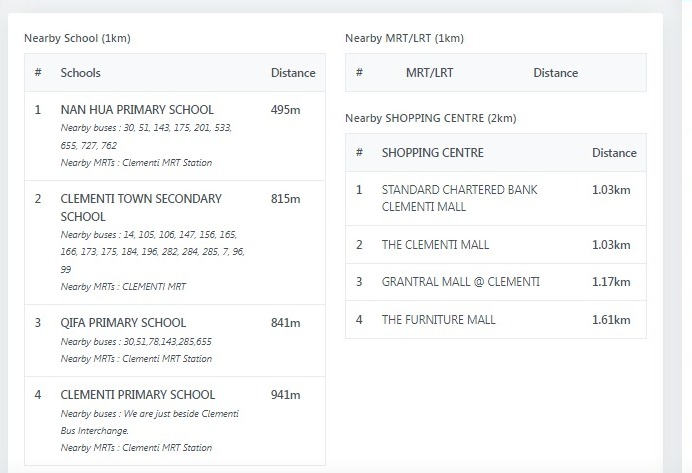Click Distance header in MRT/LRT table
This screenshot has height=473, width=692.
click(555, 73)
